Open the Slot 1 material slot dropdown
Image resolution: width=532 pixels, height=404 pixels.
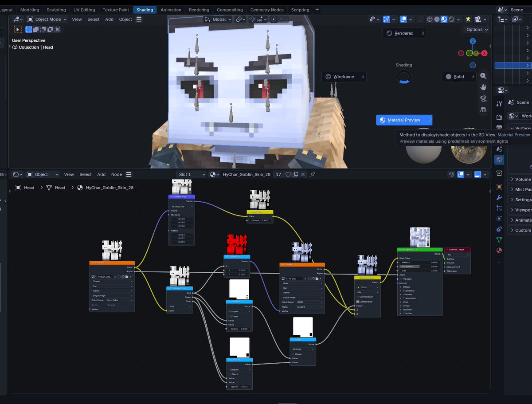coord(192,175)
